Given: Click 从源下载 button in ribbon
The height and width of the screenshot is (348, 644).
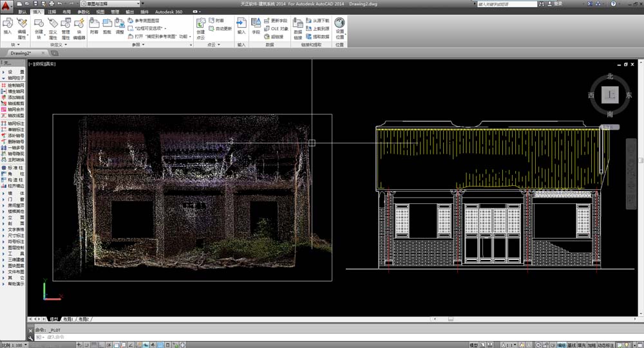Looking at the screenshot, I should (x=317, y=21).
